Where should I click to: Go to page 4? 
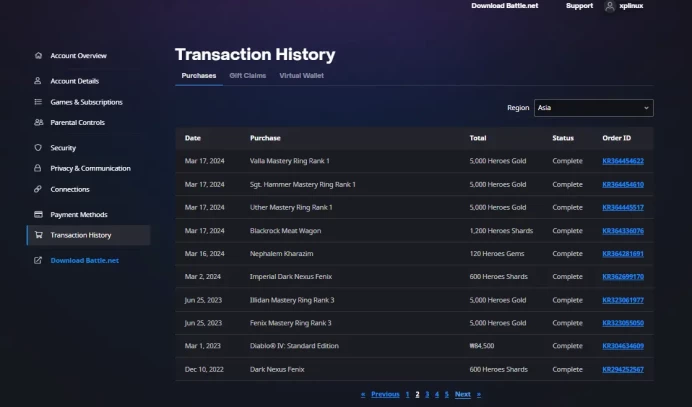[437, 394]
